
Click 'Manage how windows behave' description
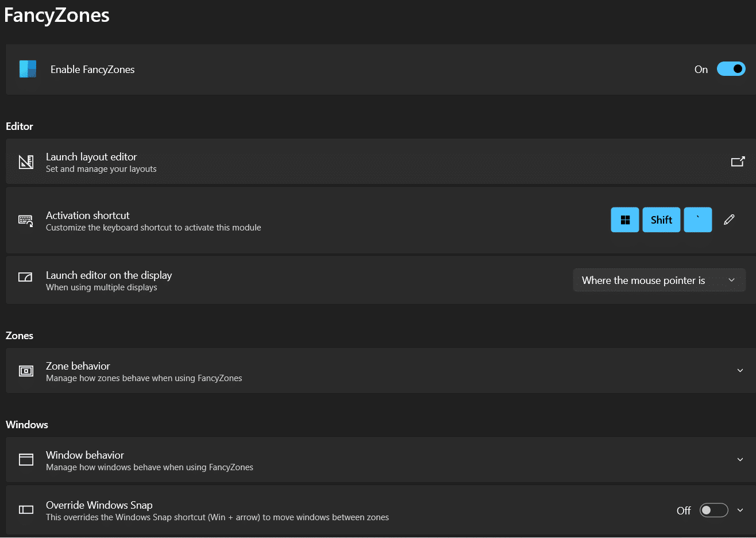click(x=149, y=467)
